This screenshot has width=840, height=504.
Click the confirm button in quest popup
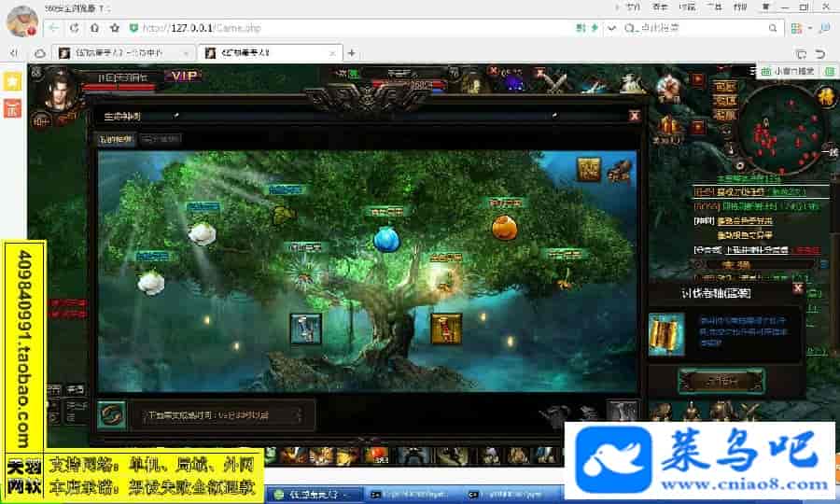tap(721, 381)
